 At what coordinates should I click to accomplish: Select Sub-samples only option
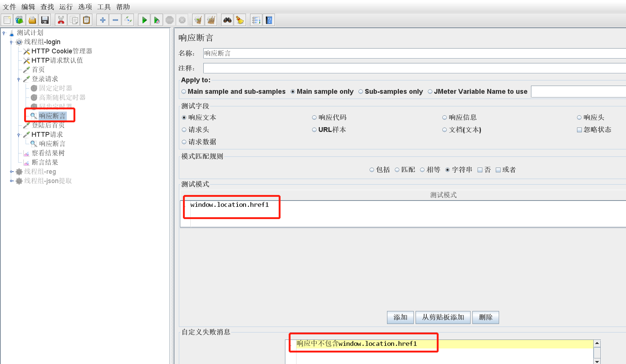tap(390, 92)
